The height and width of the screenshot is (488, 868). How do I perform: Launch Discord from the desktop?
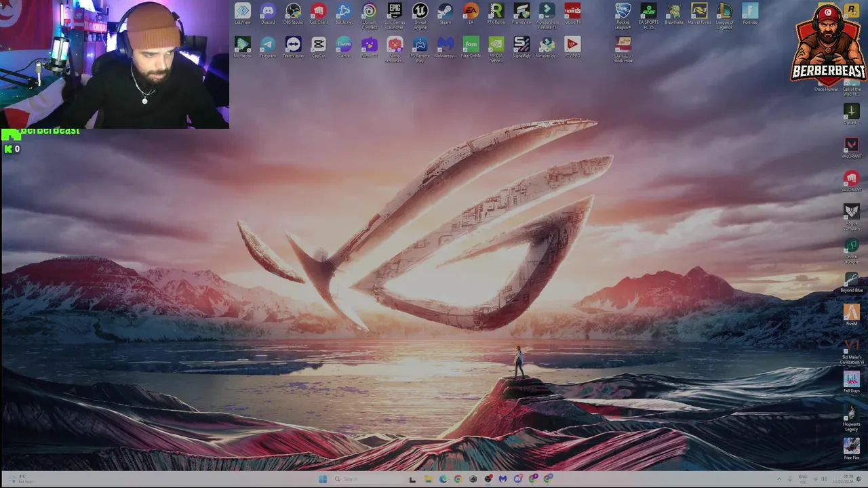click(x=268, y=14)
